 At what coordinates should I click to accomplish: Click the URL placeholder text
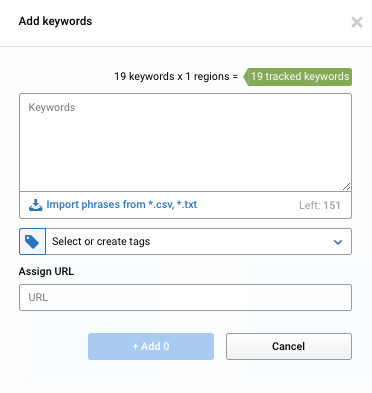(x=38, y=297)
